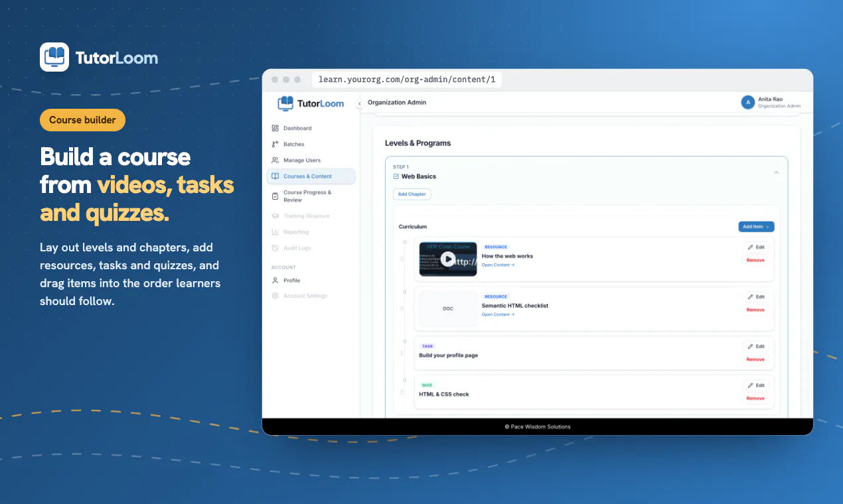The width and height of the screenshot is (843, 504).
Task: Open Account Settings in sidebar
Action: 311,296
